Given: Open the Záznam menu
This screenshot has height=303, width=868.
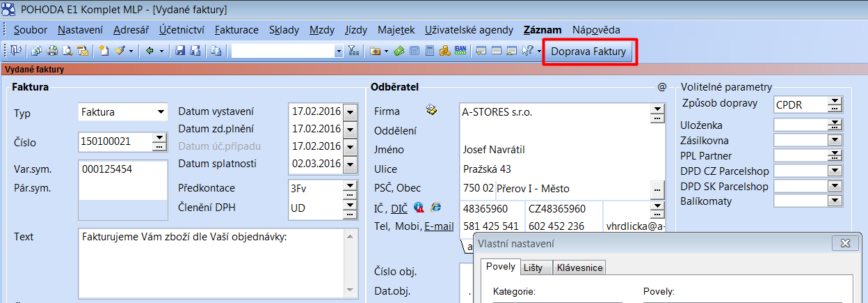Looking at the screenshot, I should (x=542, y=30).
